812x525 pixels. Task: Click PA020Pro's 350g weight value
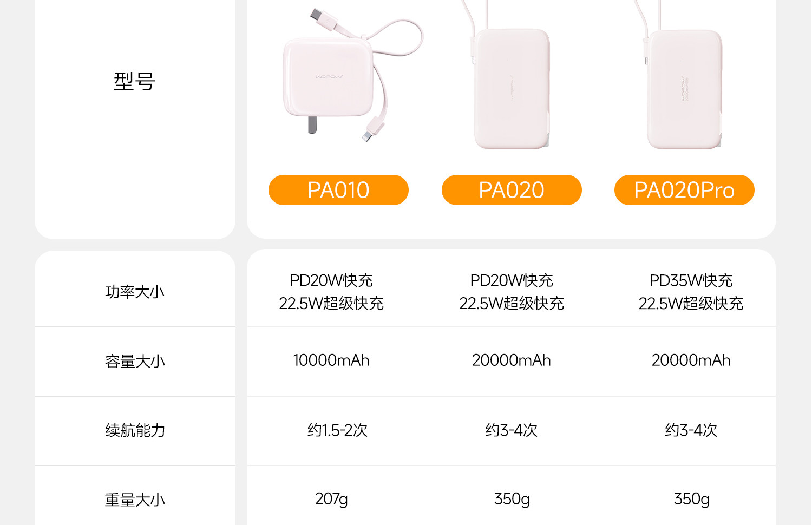(x=691, y=498)
